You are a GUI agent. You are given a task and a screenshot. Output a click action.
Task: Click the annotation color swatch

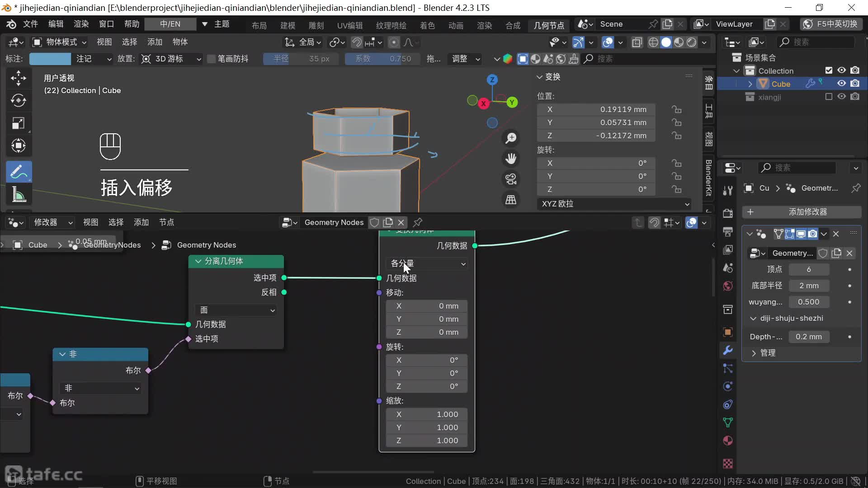pos(50,59)
